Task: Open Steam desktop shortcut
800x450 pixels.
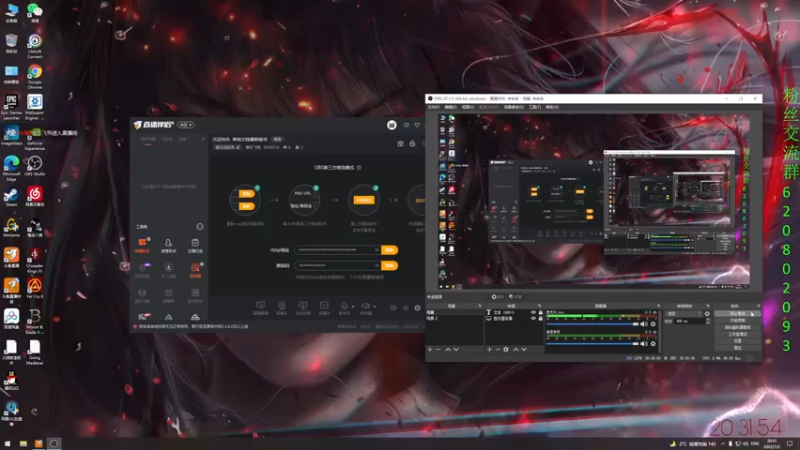Action: [x=11, y=196]
